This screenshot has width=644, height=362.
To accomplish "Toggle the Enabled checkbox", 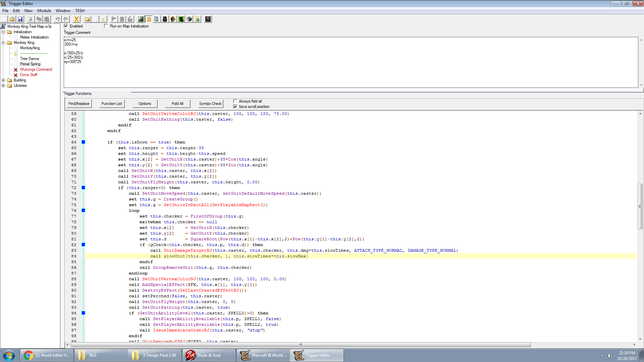I will click(x=66, y=26).
